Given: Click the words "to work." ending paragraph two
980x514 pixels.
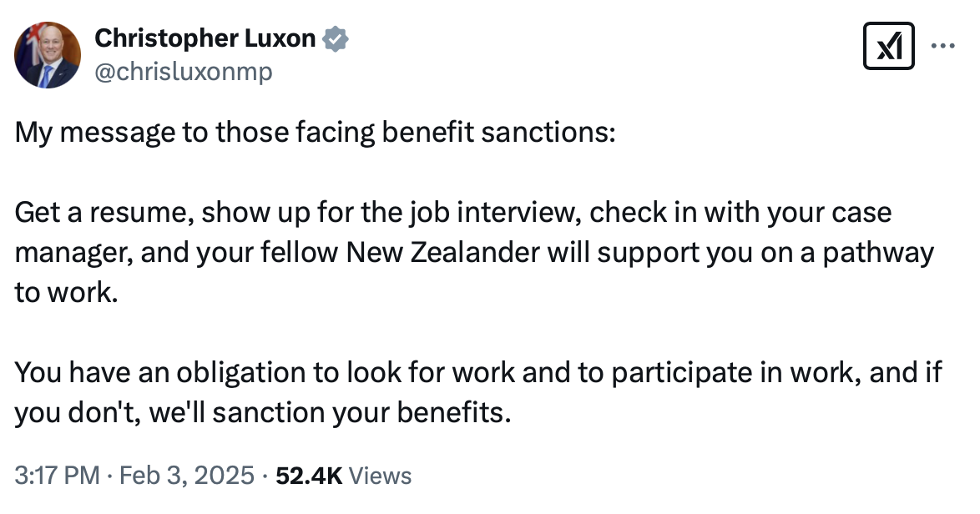Looking at the screenshot, I should [x=63, y=293].
